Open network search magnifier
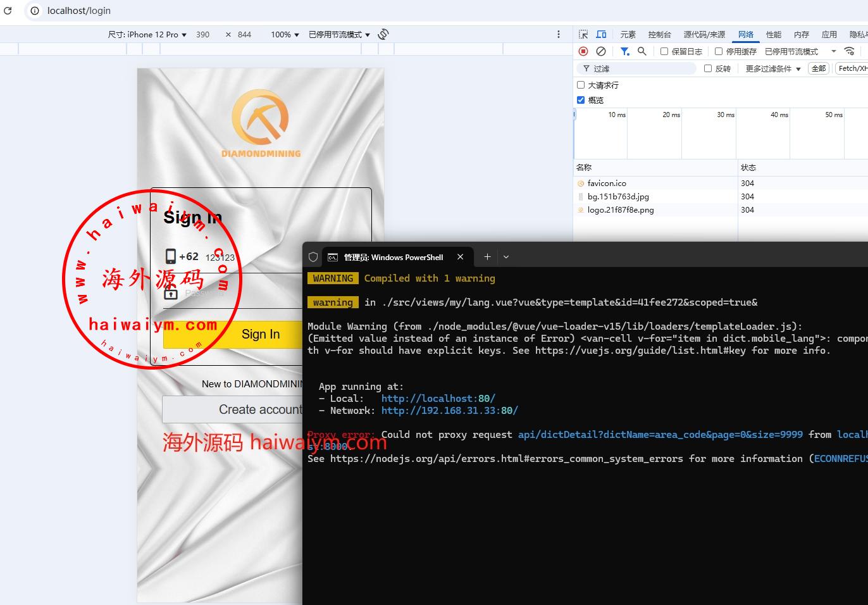This screenshot has height=605, width=868. tap(642, 51)
